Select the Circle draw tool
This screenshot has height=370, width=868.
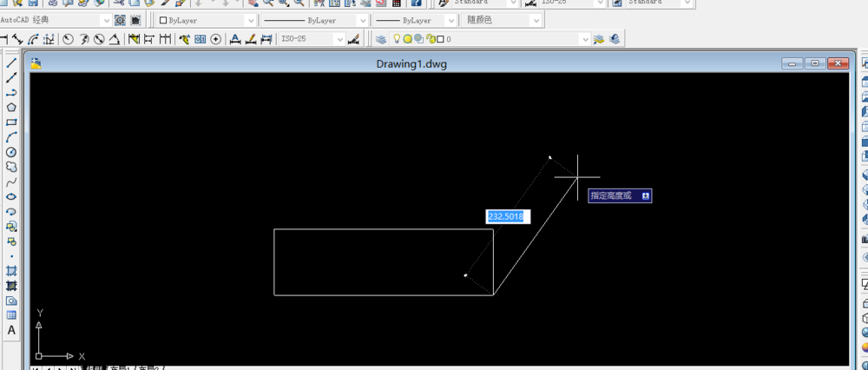point(11,152)
